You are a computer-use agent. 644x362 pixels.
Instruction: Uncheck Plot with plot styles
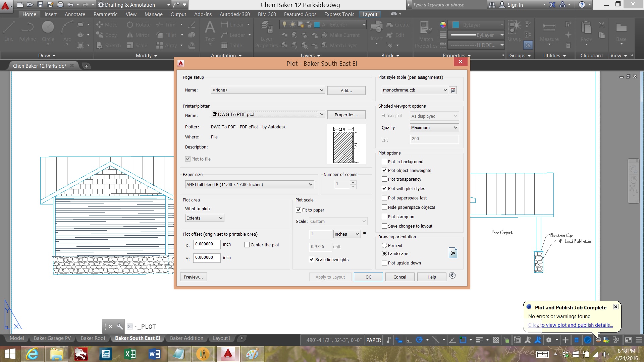pos(384,188)
